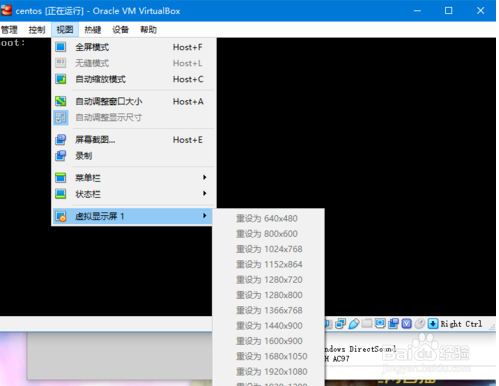
Task: Select resize to 1280x800
Action: coord(269,295)
